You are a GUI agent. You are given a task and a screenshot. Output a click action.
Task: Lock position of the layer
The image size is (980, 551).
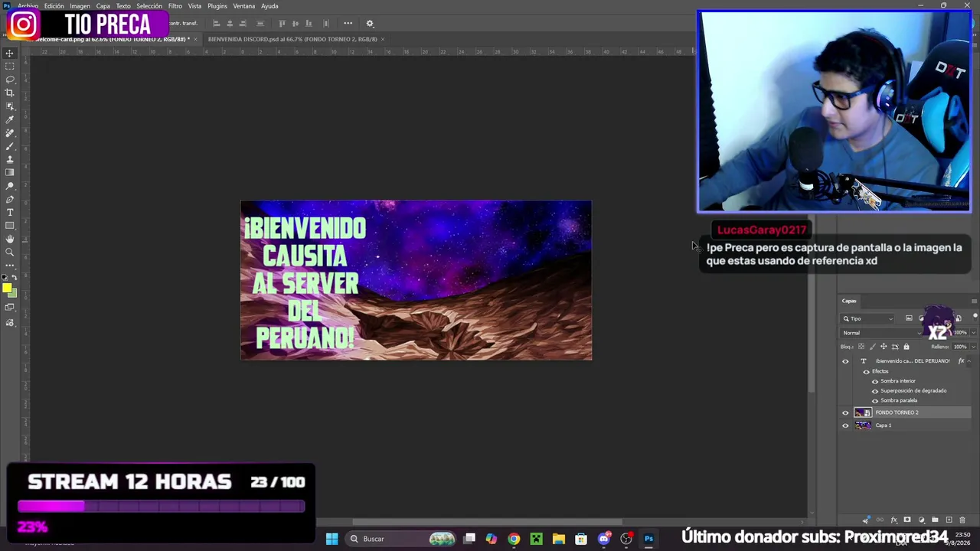click(884, 347)
